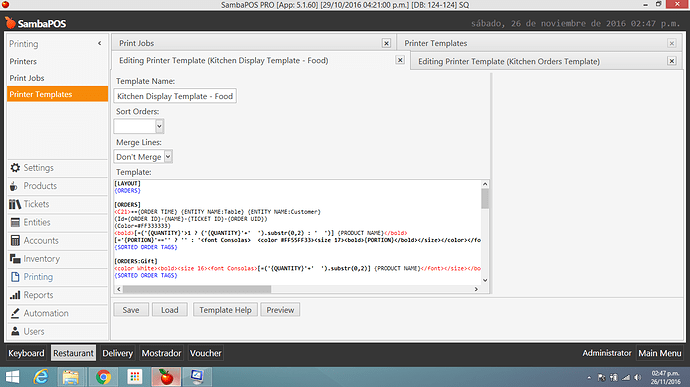Open the Entities section icon
This screenshot has height=387, width=690.
[x=15, y=222]
